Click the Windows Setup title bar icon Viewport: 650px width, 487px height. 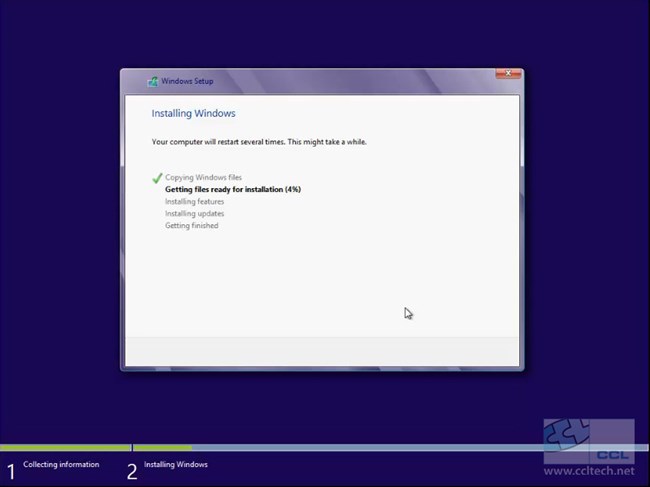pyautogui.click(x=153, y=81)
